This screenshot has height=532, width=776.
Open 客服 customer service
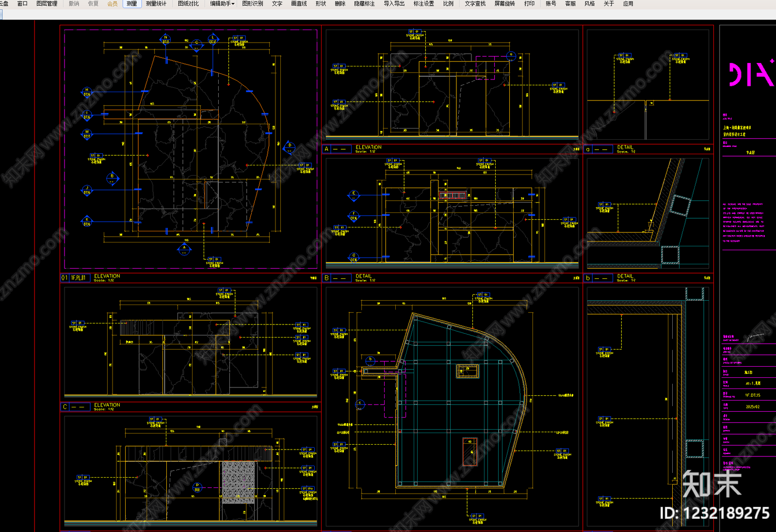pyautogui.click(x=570, y=3)
